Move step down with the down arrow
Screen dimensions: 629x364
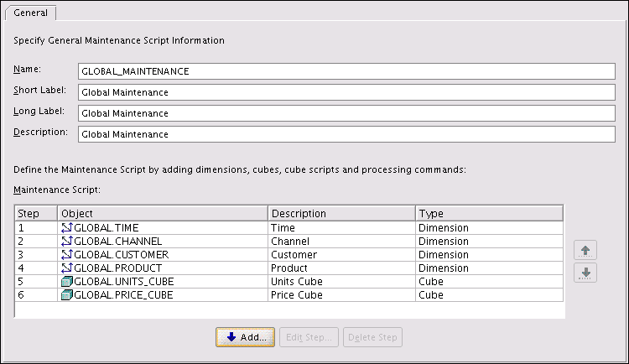coord(585,273)
